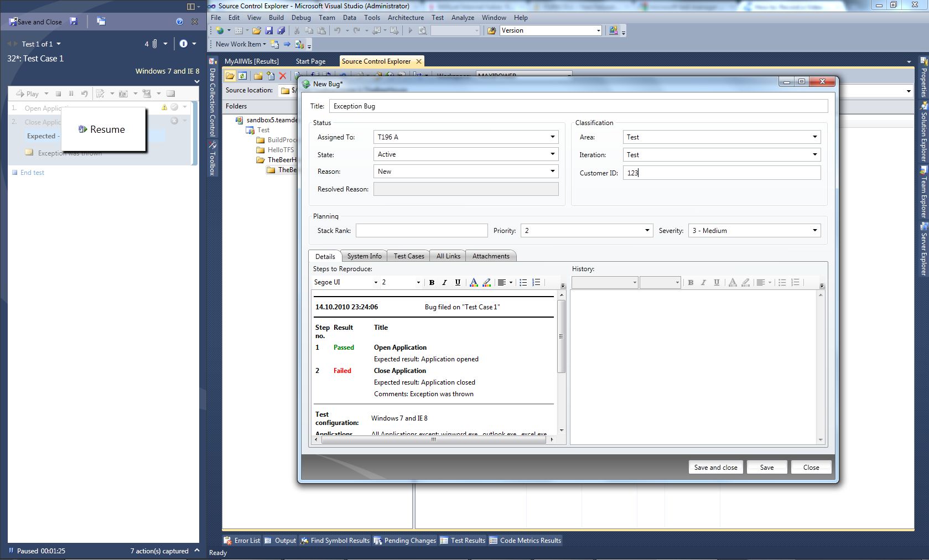Toggle Italic in Steps to Reproduce toolbar
Screen dimensions: 929x560
pyautogui.click(x=444, y=282)
